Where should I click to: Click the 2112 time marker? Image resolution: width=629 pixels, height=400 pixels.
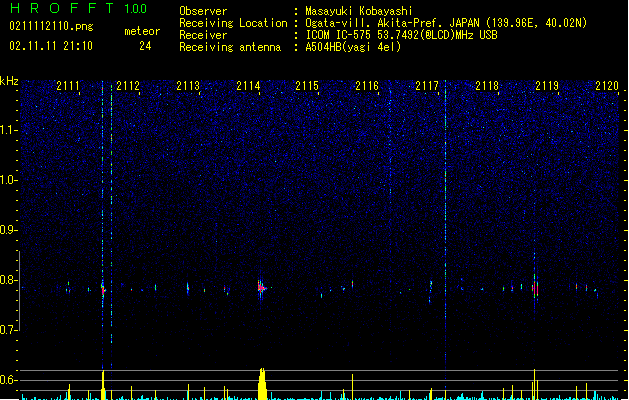click(128, 86)
